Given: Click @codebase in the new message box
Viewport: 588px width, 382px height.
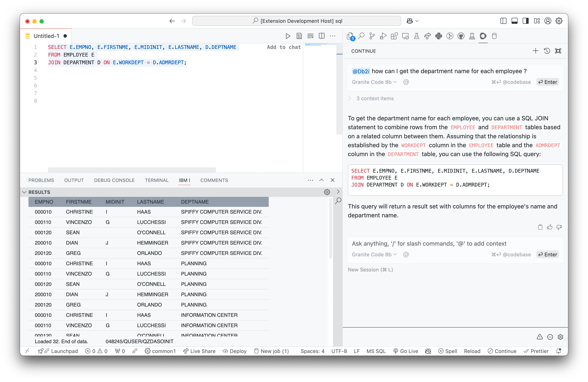Looking at the screenshot, I should (511, 255).
